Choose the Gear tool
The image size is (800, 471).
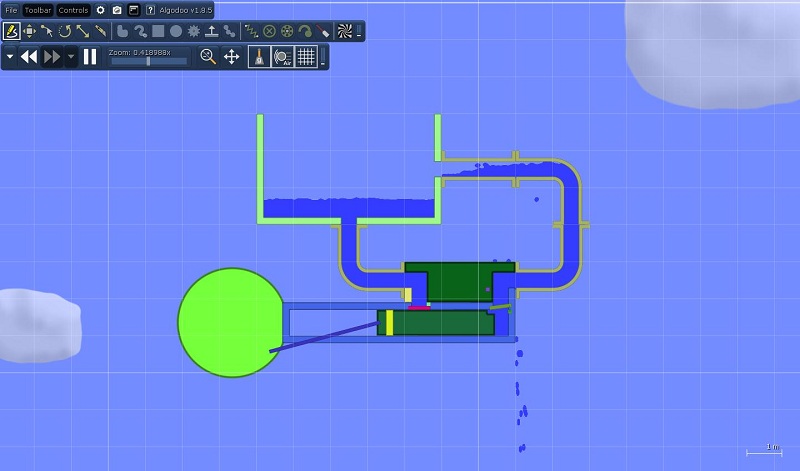pos(194,31)
